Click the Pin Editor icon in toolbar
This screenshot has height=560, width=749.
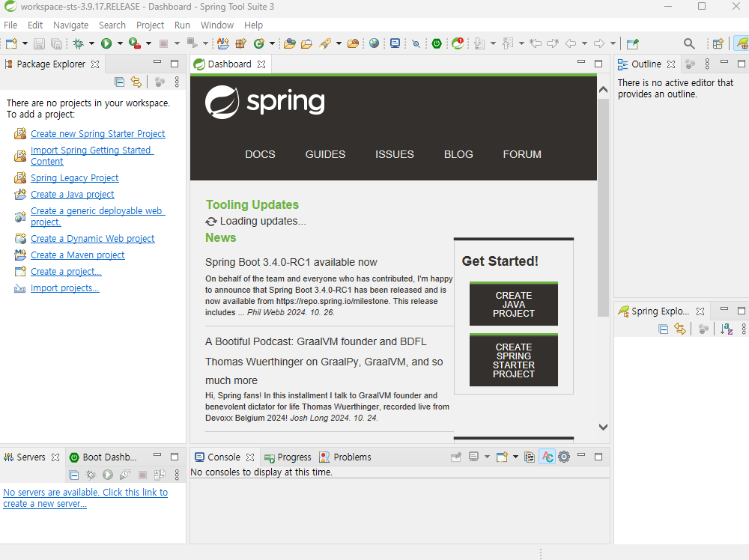point(632,44)
